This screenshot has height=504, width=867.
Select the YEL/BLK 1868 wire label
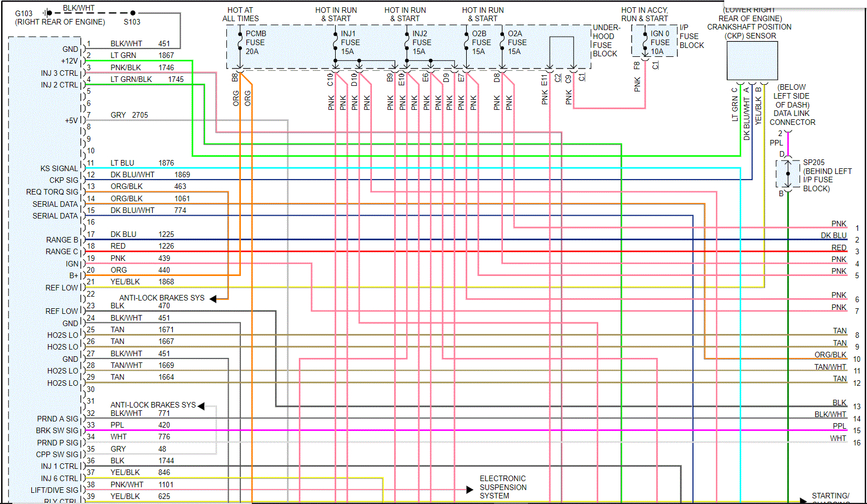pyautogui.click(x=142, y=282)
